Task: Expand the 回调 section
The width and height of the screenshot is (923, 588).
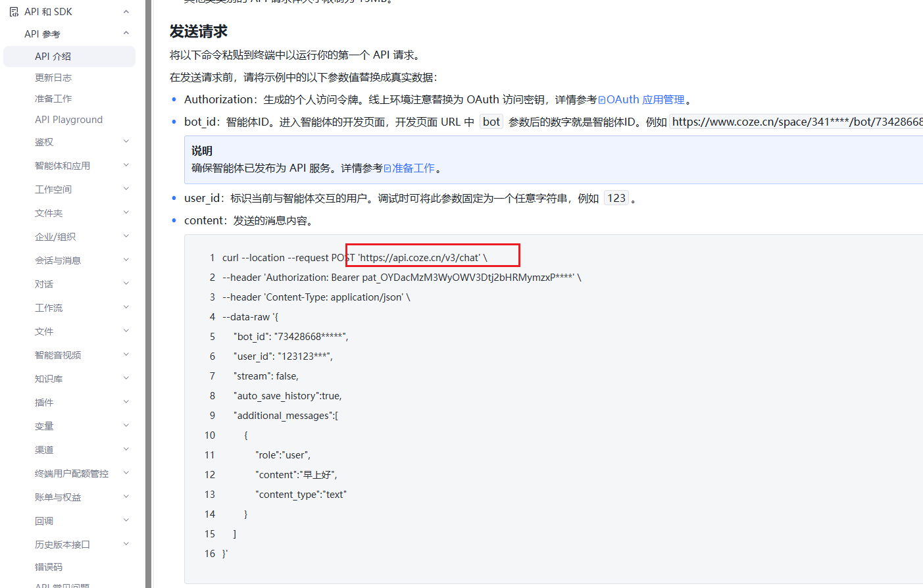Action: click(126, 520)
